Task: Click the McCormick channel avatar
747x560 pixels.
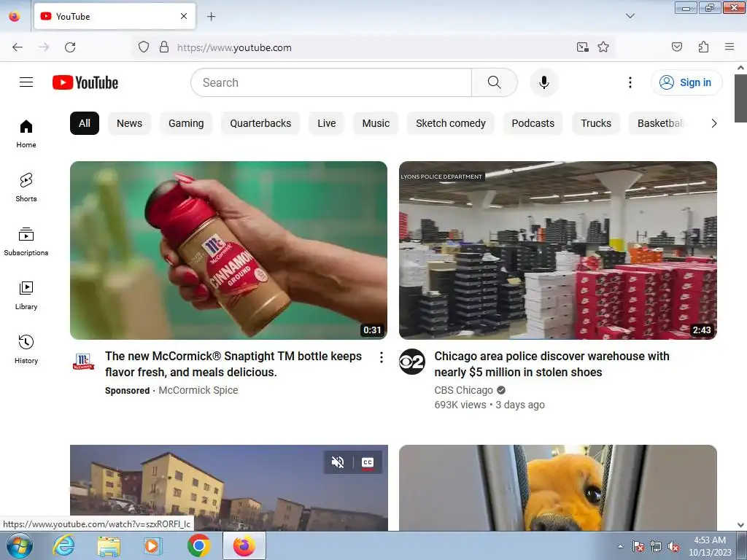Action: coord(83,362)
